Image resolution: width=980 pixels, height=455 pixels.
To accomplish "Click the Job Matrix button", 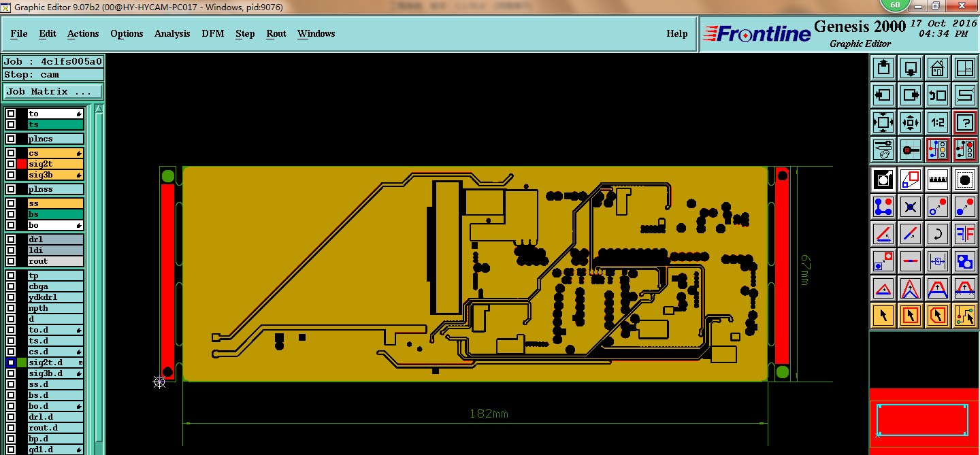I will [53, 91].
